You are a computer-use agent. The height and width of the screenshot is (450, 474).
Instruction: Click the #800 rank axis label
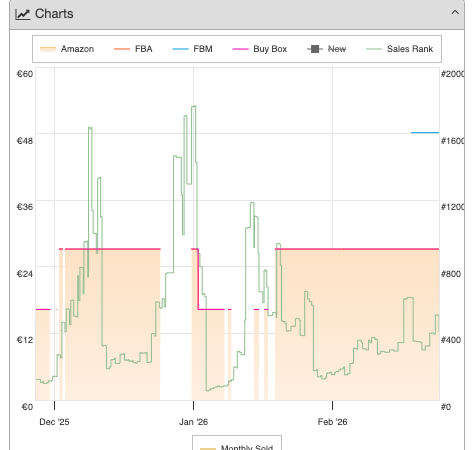click(x=451, y=274)
